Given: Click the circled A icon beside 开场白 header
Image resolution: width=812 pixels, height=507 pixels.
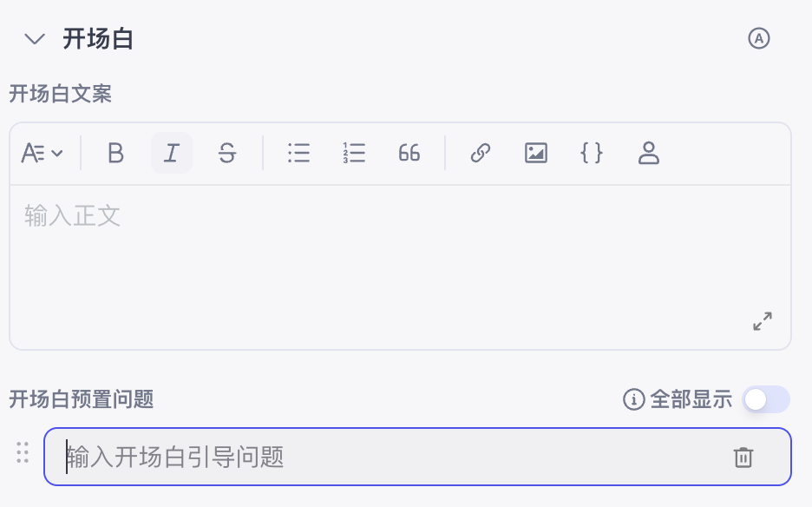Looking at the screenshot, I should [759, 38].
